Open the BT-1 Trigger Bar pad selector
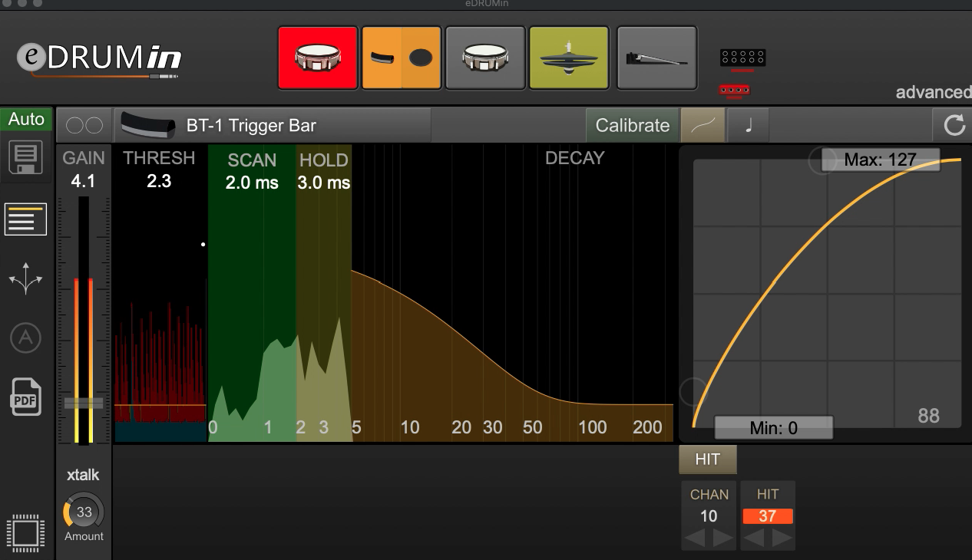This screenshot has height=560, width=972. point(273,125)
